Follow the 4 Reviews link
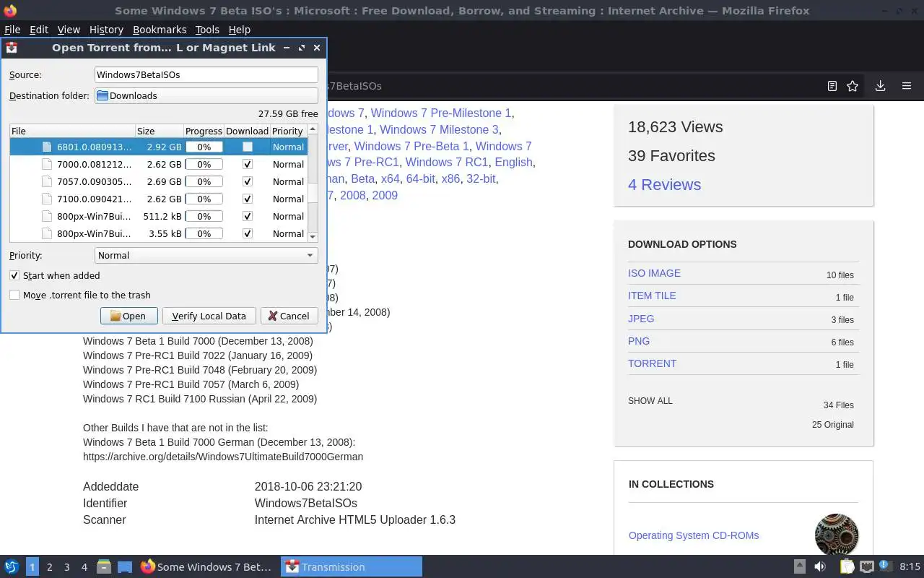 click(664, 184)
